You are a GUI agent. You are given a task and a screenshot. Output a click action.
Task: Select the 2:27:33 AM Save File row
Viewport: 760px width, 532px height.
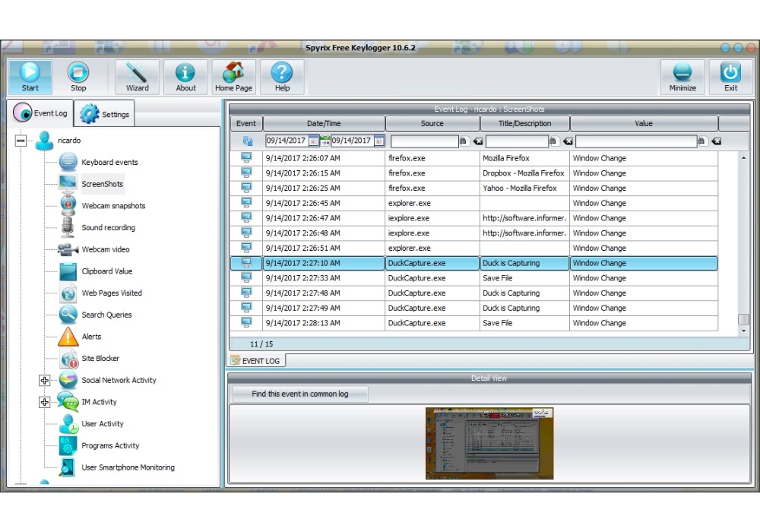tap(473, 278)
